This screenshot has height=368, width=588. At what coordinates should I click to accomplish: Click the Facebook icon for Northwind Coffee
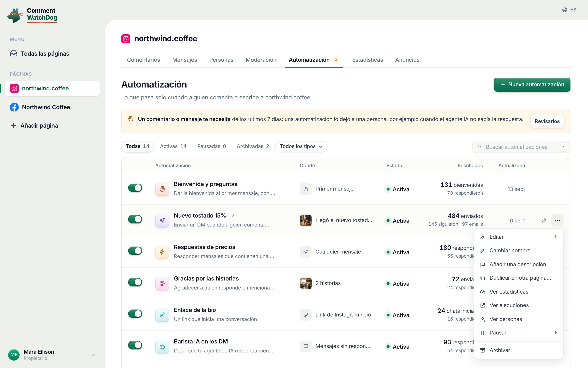pos(14,107)
